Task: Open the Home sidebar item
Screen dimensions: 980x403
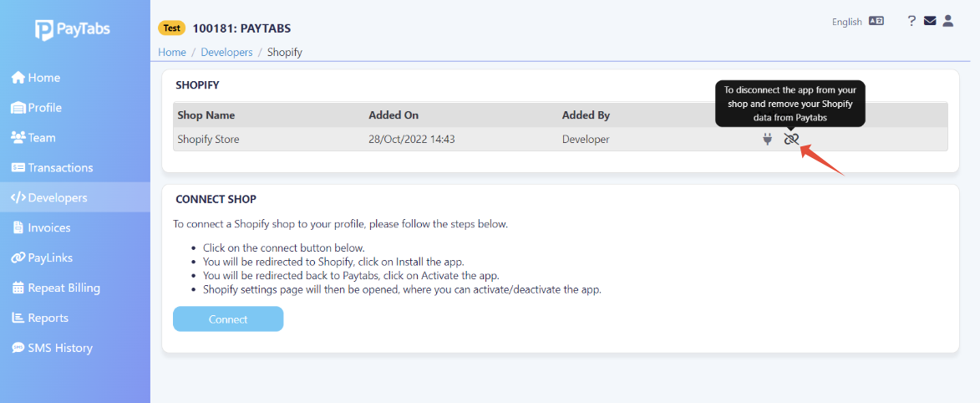Action: (75, 78)
